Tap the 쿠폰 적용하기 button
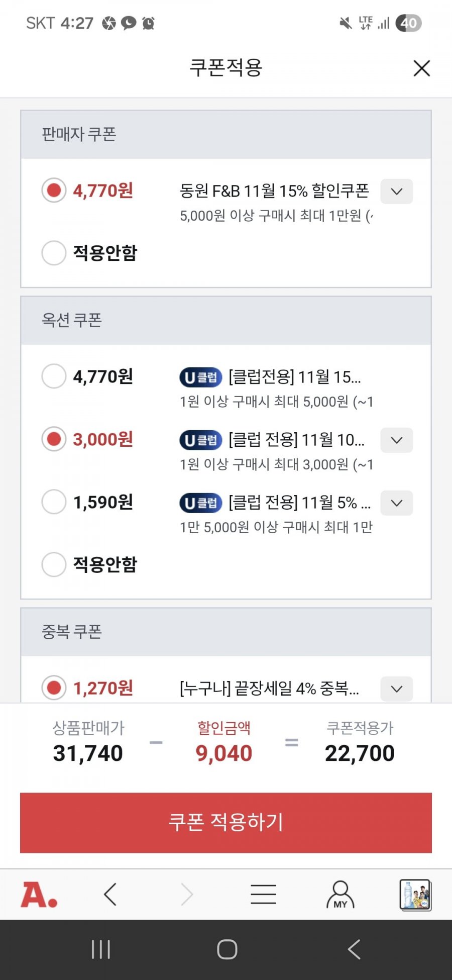The height and width of the screenshot is (980, 452). [x=226, y=823]
